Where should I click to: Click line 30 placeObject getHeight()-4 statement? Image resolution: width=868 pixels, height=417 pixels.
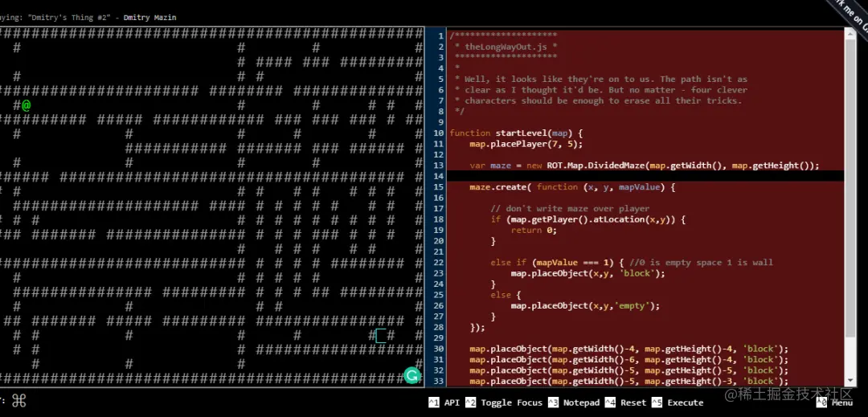628,349
